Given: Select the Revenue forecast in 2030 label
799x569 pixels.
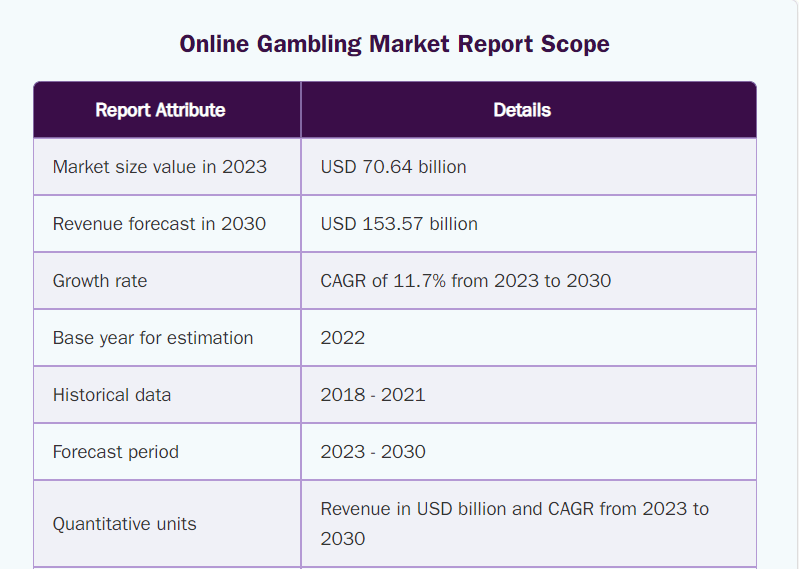Looking at the screenshot, I should point(159,224).
